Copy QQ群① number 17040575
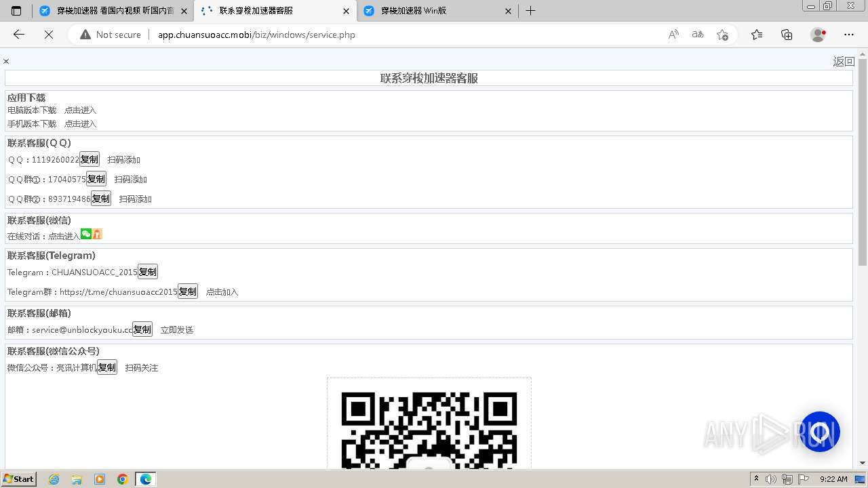This screenshot has width=868, height=488. pos(96,179)
